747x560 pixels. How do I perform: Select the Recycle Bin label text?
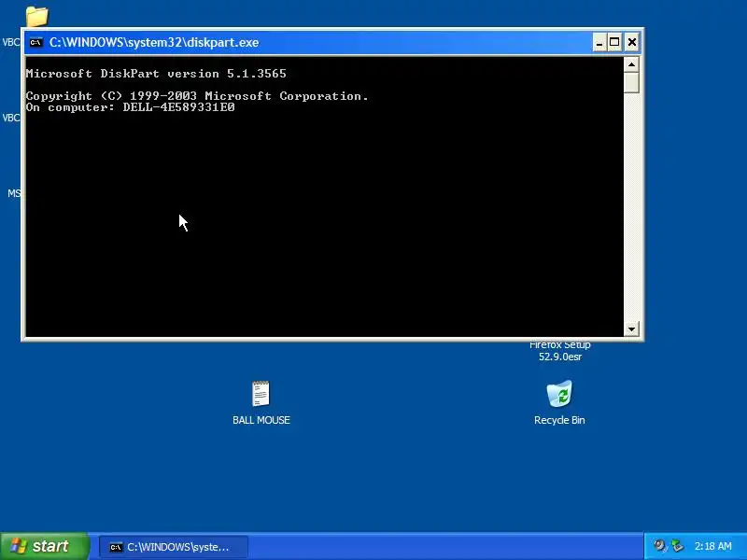click(x=559, y=420)
